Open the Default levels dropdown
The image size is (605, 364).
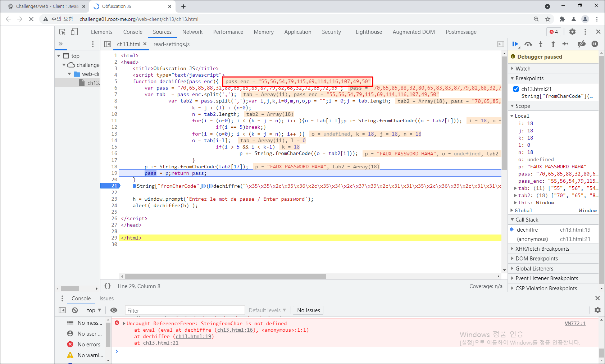point(267,310)
